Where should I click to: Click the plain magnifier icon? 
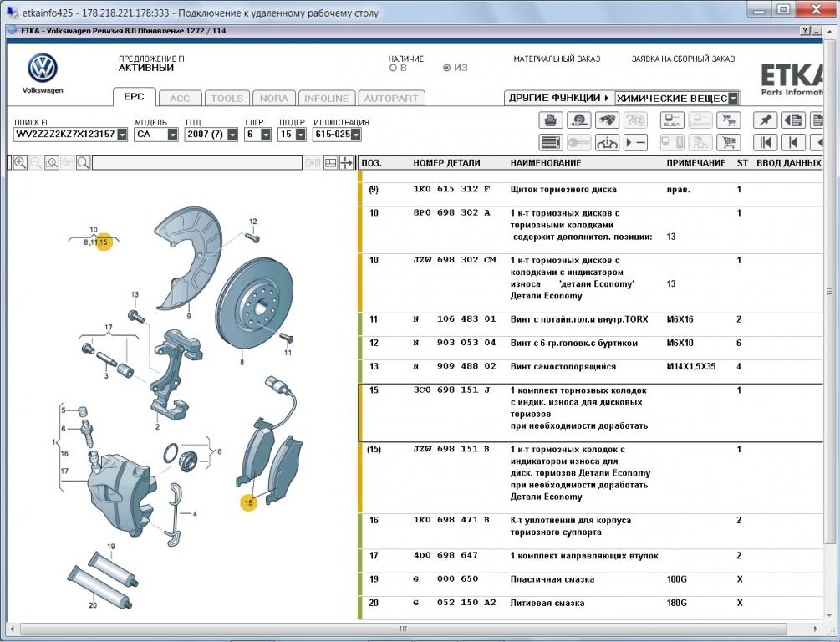pyautogui.click(x=83, y=163)
